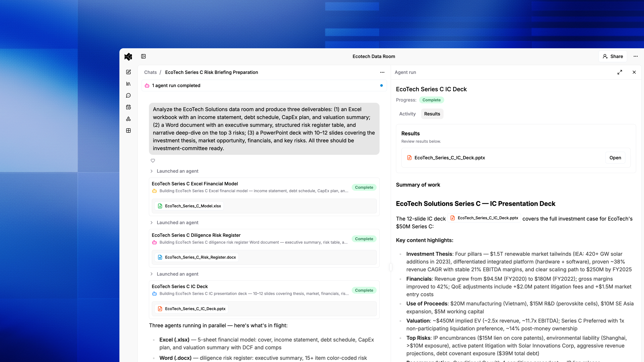Click the 'Summary of work' heading
Screen dimensions: 644x362
418,185
